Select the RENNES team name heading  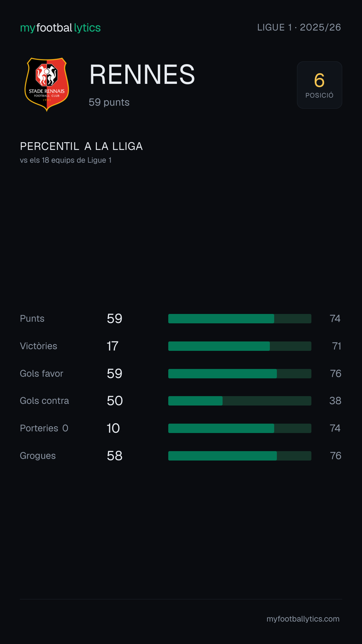(x=142, y=74)
